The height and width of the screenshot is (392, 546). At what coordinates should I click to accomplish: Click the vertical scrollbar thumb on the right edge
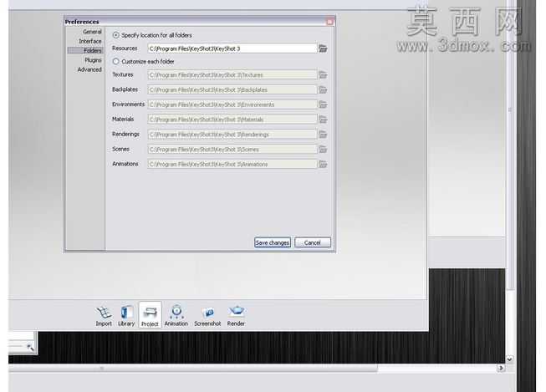[510, 145]
